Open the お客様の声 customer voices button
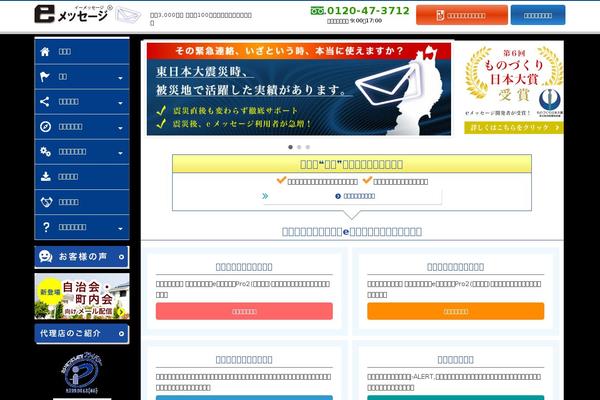 pos(82,257)
